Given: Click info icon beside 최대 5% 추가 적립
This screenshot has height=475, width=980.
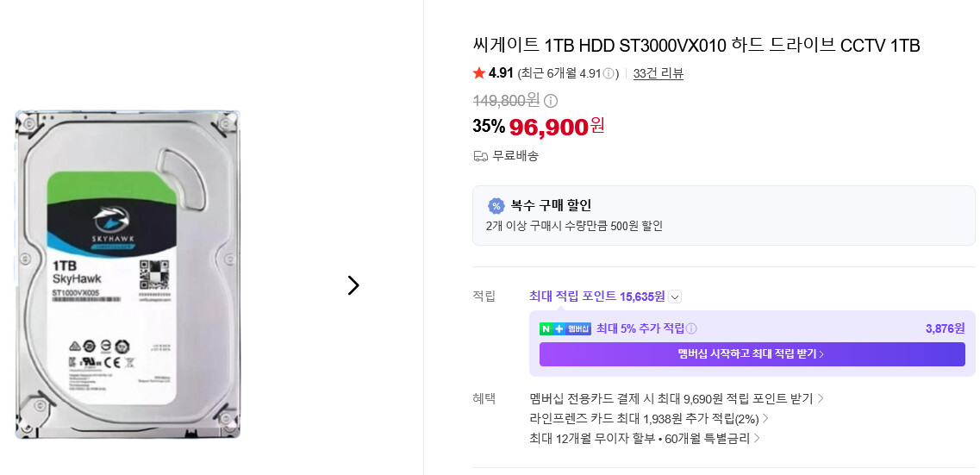Looking at the screenshot, I should point(691,328).
